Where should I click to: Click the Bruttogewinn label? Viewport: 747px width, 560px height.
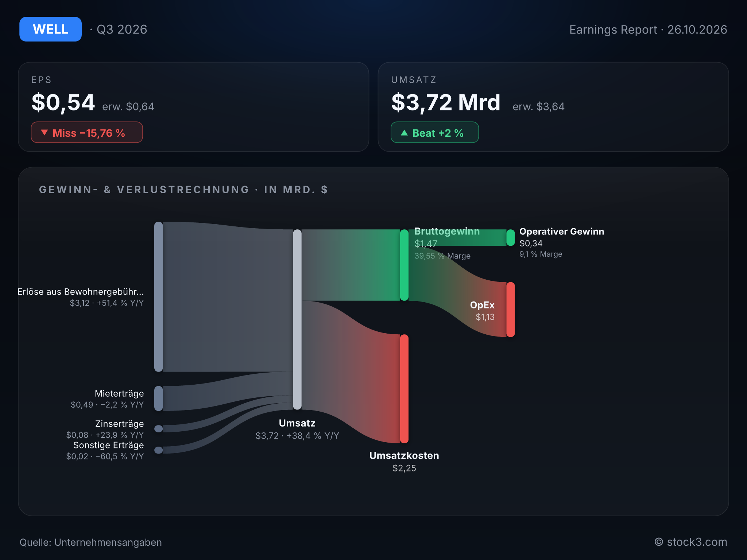click(447, 232)
